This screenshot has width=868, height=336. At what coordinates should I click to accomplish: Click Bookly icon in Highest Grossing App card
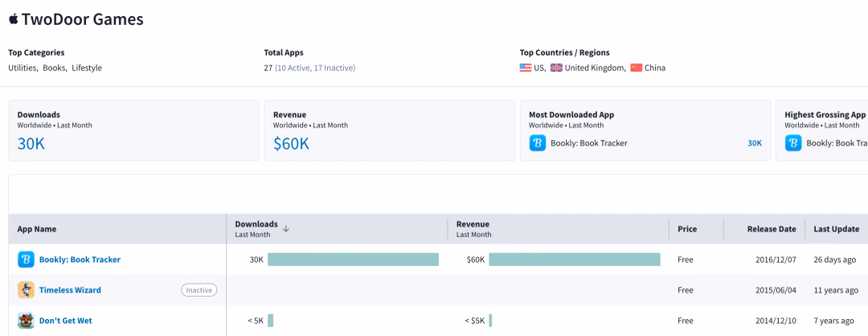point(793,143)
